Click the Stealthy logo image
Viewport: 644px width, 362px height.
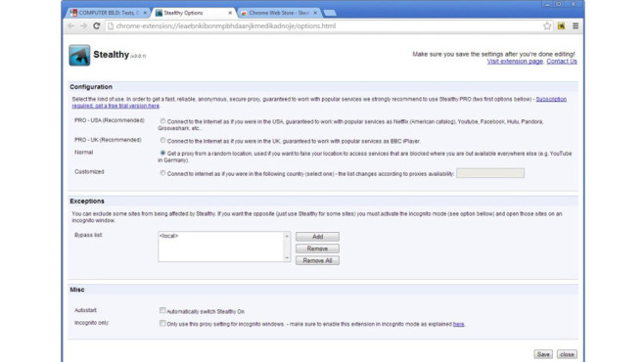coord(79,56)
